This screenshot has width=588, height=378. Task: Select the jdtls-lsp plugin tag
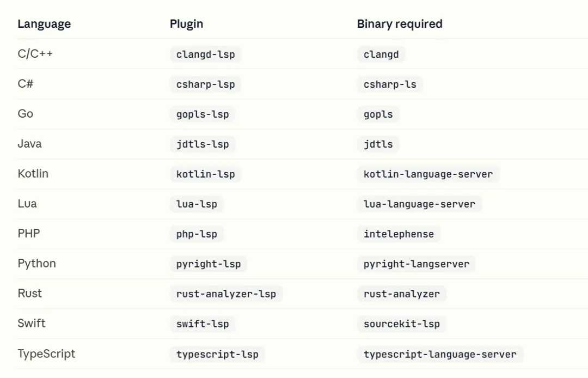[203, 144]
